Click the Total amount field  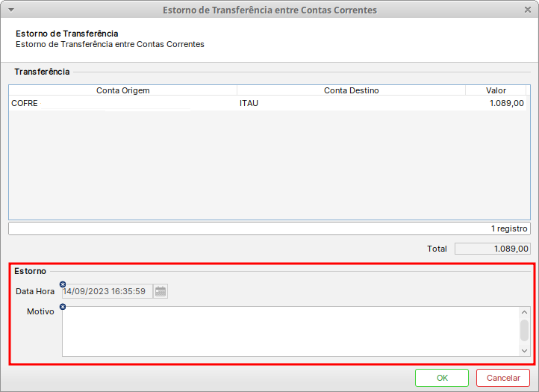pos(492,249)
